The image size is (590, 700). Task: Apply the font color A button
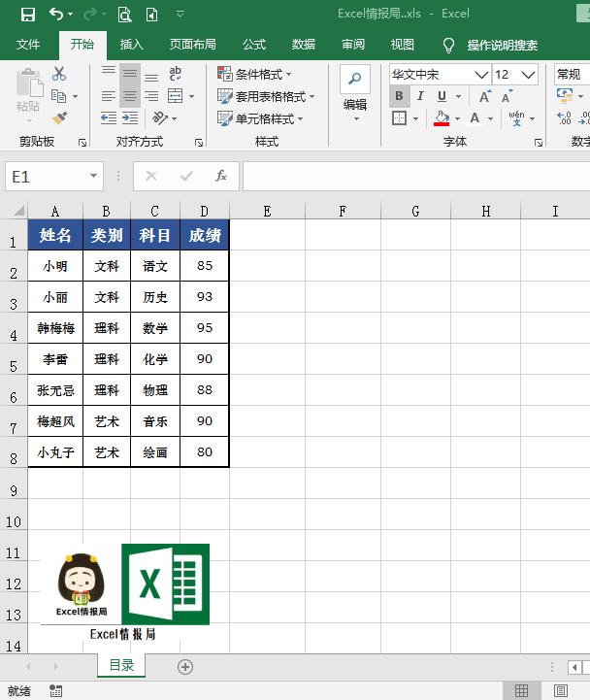pyautogui.click(x=475, y=118)
